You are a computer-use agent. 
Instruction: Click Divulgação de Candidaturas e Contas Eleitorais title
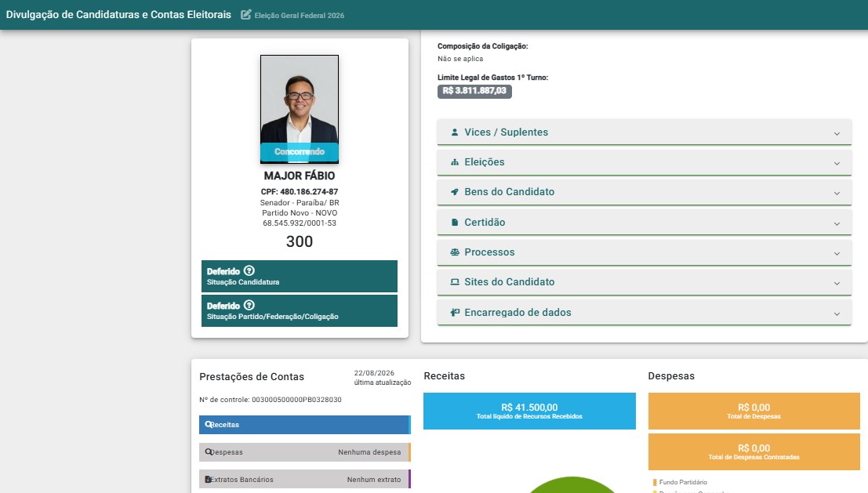pos(118,14)
